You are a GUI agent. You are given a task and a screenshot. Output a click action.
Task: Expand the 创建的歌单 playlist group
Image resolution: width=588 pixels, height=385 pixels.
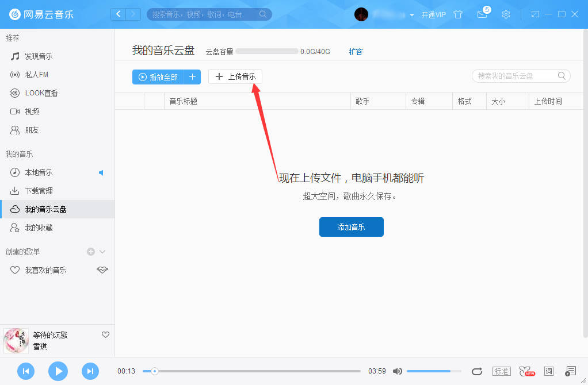click(102, 251)
